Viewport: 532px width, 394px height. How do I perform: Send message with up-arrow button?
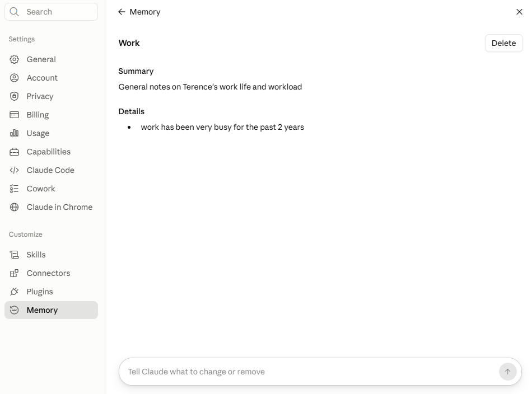point(507,372)
